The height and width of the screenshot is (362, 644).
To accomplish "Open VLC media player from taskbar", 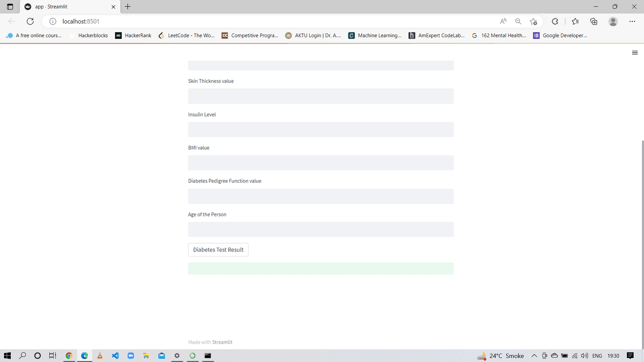I will click(100, 356).
